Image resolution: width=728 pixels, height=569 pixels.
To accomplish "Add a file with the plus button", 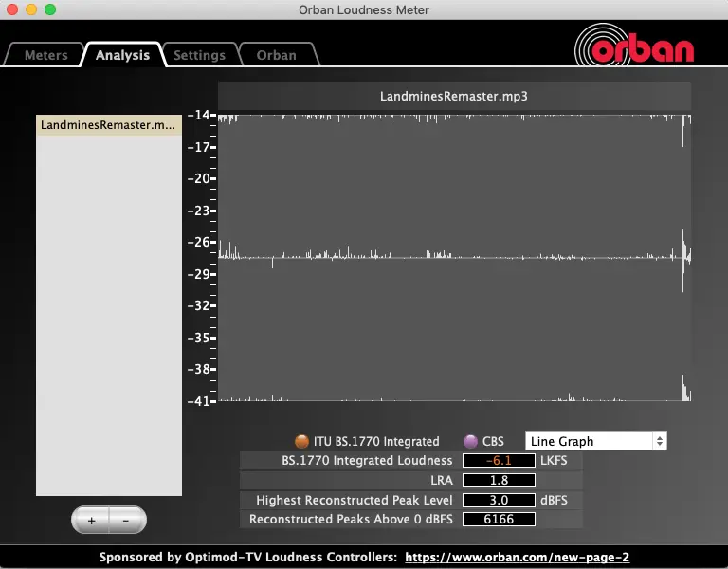I will [91, 520].
